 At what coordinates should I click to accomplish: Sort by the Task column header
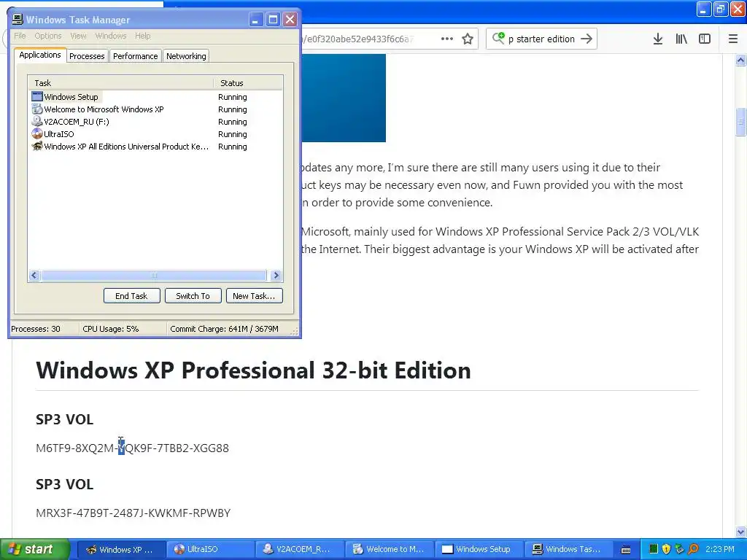120,83
